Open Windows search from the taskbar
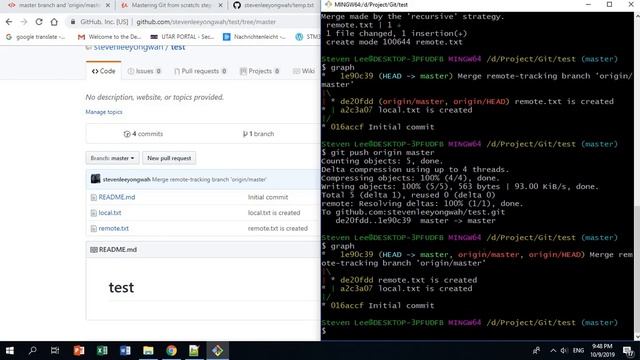This screenshot has height=360, width=640. pos(32,350)
